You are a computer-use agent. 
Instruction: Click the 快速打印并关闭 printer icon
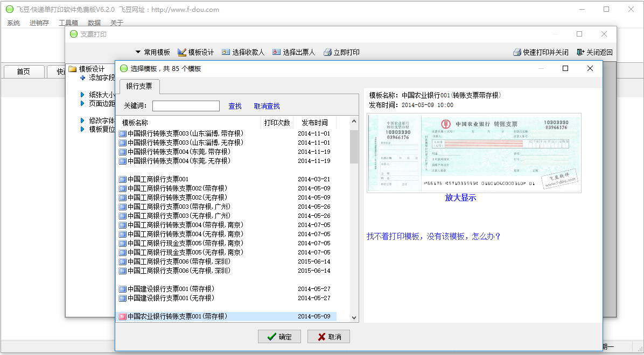(x=517, y=53)
